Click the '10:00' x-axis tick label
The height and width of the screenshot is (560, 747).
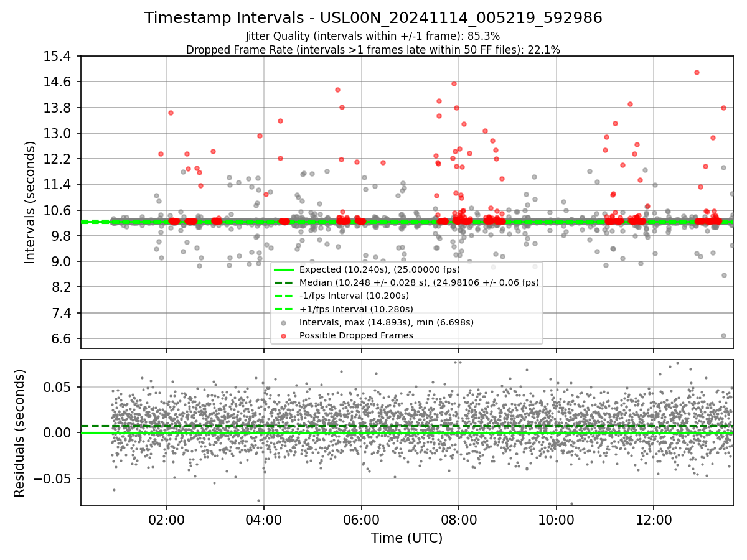pyautogui.click(x=556, y=520)
